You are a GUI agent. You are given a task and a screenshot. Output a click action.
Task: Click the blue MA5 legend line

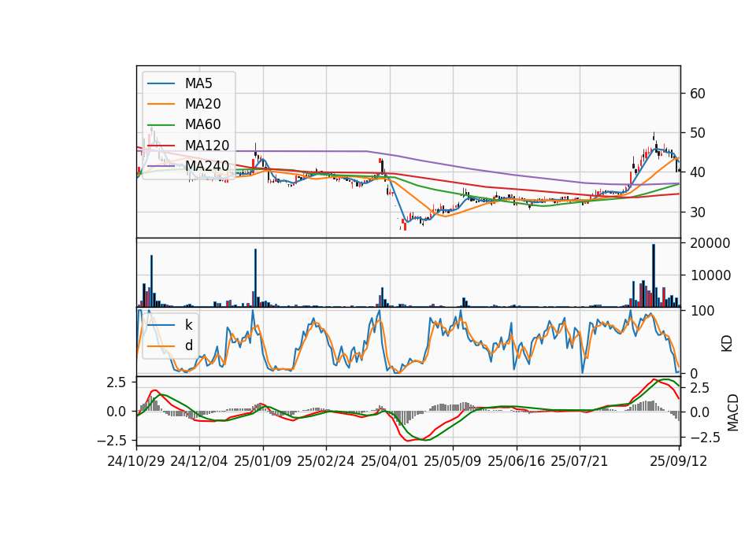[x=161, y=83]
